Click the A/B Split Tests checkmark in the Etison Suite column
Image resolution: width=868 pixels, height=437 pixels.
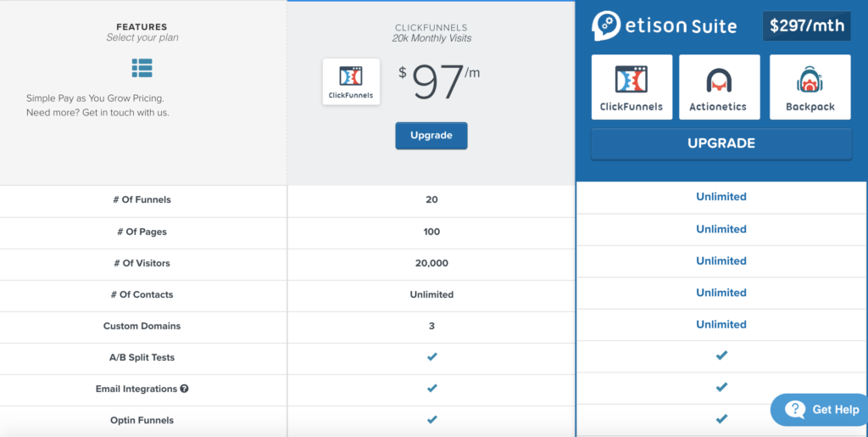pyautogui.click(x=721, y=356)
